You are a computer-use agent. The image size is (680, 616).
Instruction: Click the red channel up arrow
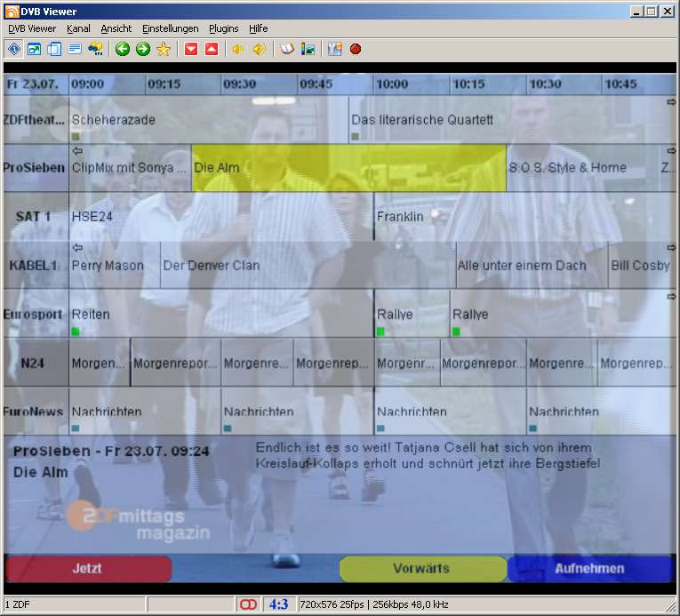pyautogui.click(x=212, y=49)
